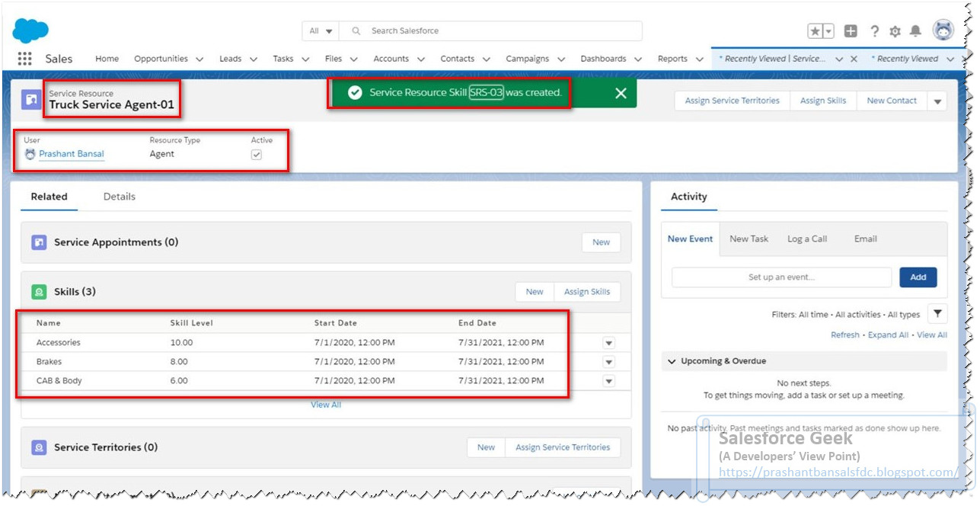This screenshot has height=506, width=980.
Task: Toggle the Active checkbox
Action: (257, 154)
